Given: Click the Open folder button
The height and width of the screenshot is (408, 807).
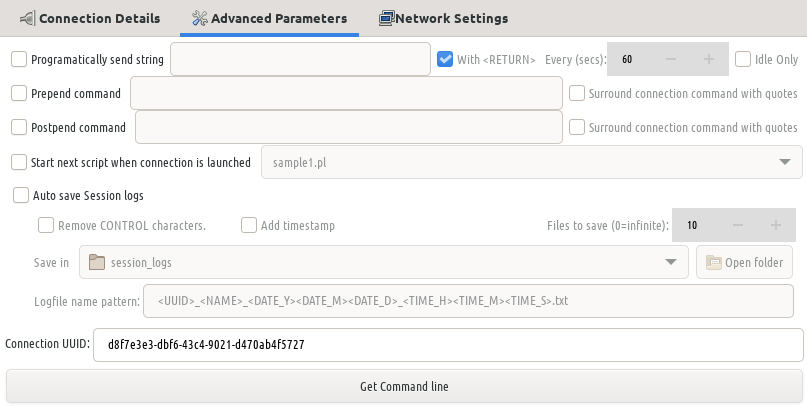Looking at the screenshot, I should pyautogui.click(x=744, y=262).
